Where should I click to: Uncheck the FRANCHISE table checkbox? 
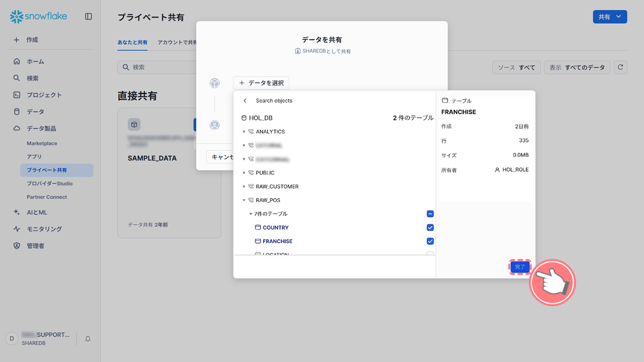pos(430,241)
